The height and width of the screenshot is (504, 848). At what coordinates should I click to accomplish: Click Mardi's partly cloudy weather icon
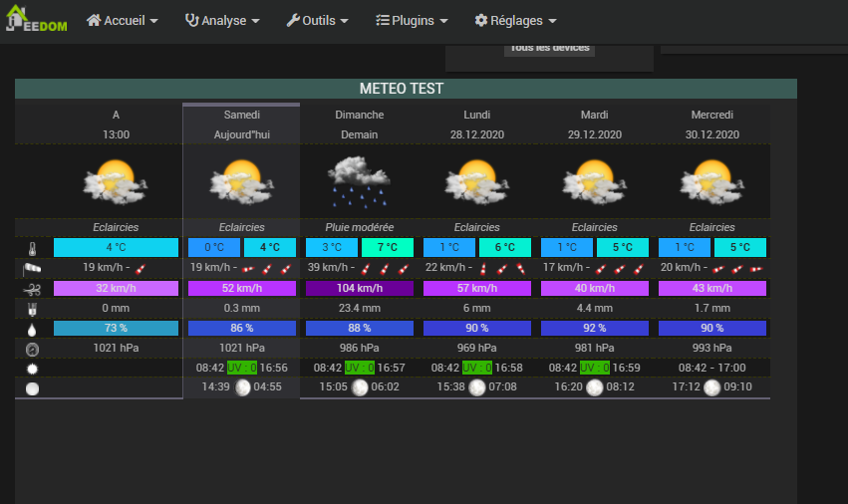click(594, 181)
